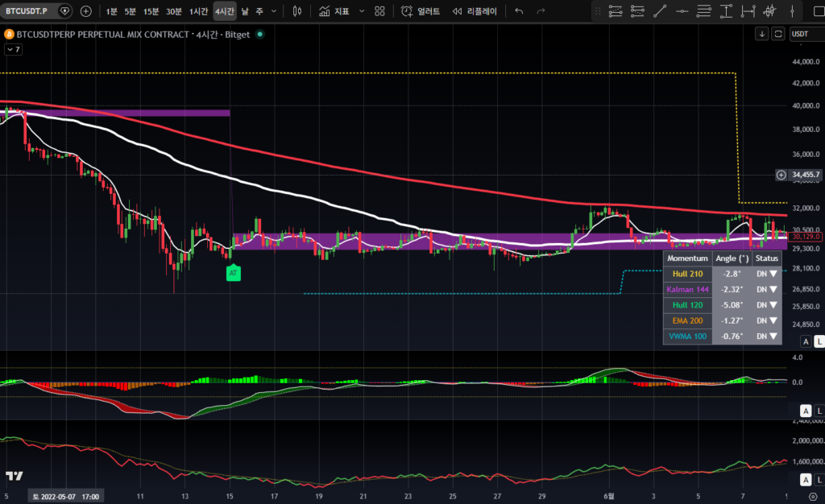This screenshot has width=825, height=504.
Task: Open the USDT currency dropdown
Action: click(805, 34)
